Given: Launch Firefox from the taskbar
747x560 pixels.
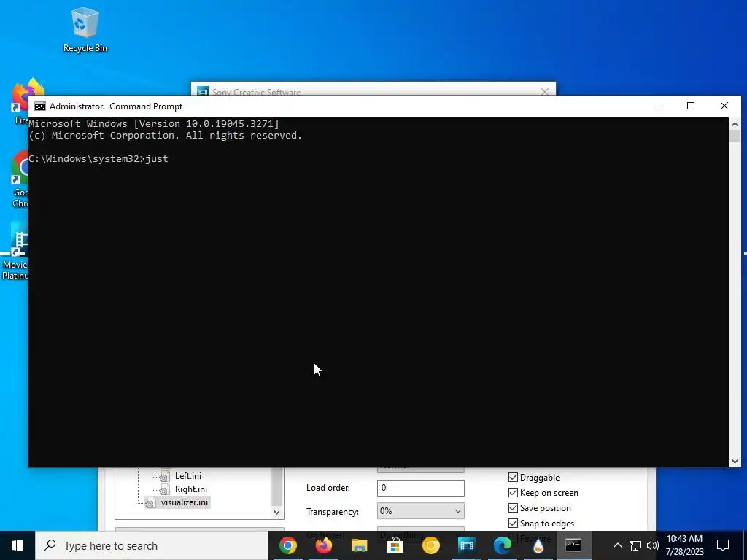Looking at the screenshot, I should point(323,545).
